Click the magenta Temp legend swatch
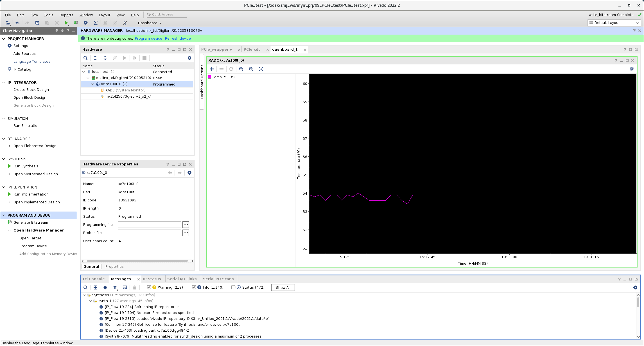 (x=209, y=77)
